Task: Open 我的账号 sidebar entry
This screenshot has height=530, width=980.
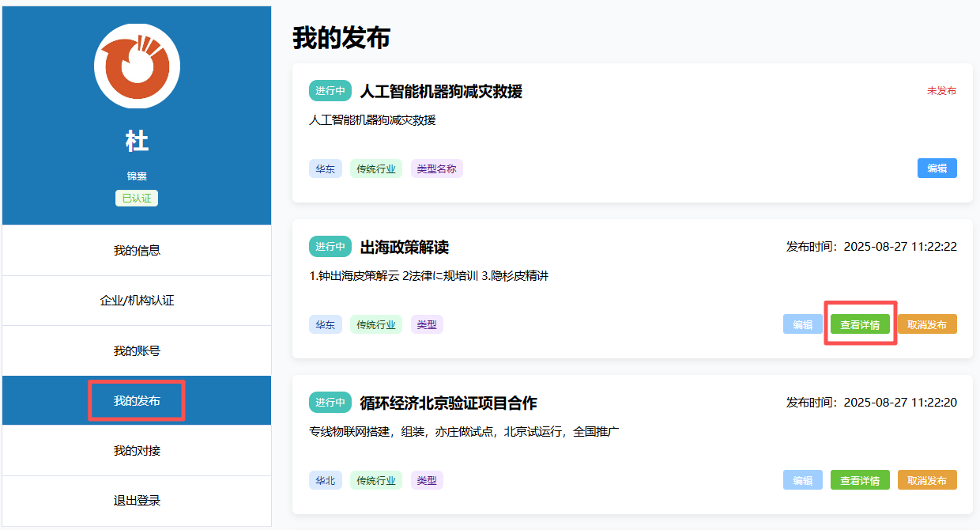Action: click(x=137, y=350)
